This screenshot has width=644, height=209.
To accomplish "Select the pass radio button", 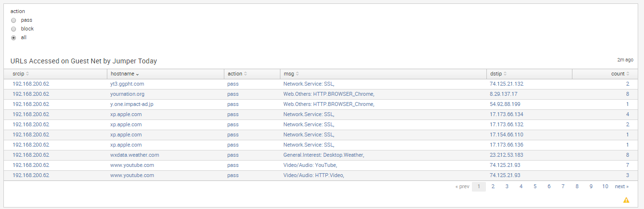I will click(x=14, y=20).
